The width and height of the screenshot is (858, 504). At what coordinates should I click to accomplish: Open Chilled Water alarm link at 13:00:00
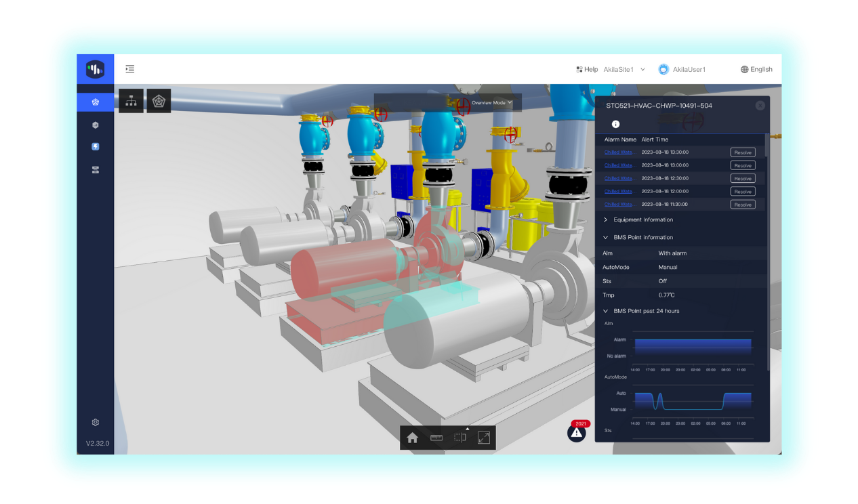[619, 165]
